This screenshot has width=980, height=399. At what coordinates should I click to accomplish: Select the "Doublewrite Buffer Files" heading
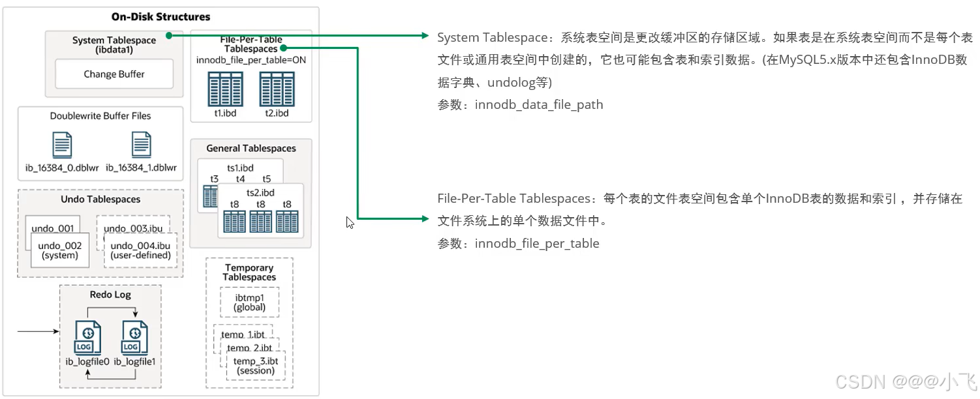tap(100, 116)
